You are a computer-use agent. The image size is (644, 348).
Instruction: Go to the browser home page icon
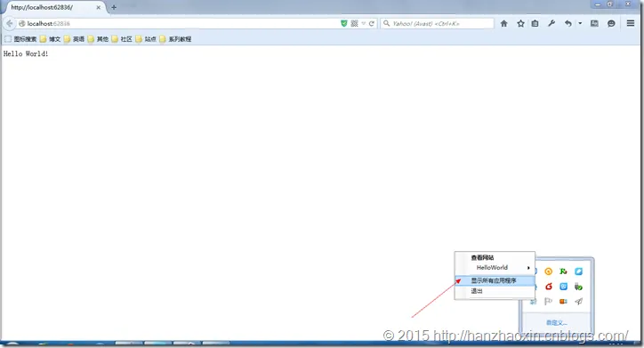click(504, 23)
